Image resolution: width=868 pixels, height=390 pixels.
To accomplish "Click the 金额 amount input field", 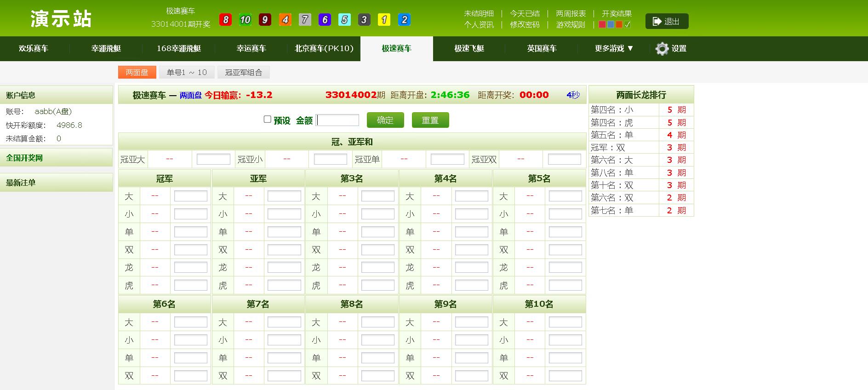I will click(x=337, y=120).
